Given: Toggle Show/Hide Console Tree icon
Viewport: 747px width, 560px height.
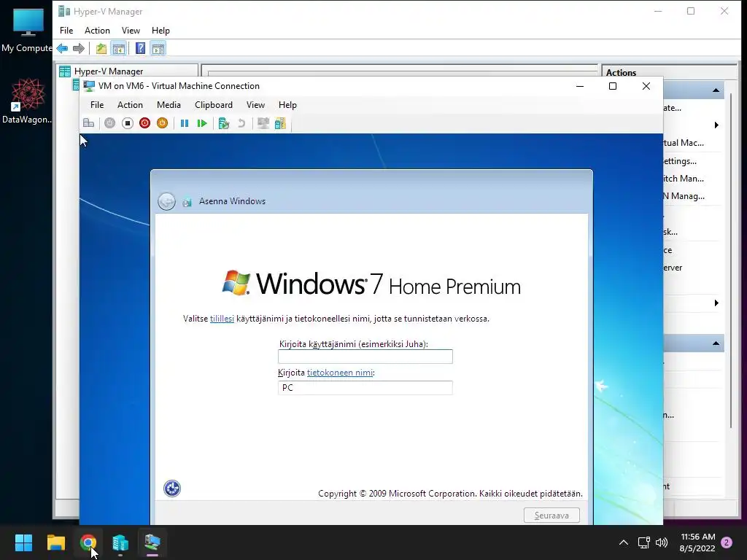Looking at the screenshot, I should pos(119,48).
